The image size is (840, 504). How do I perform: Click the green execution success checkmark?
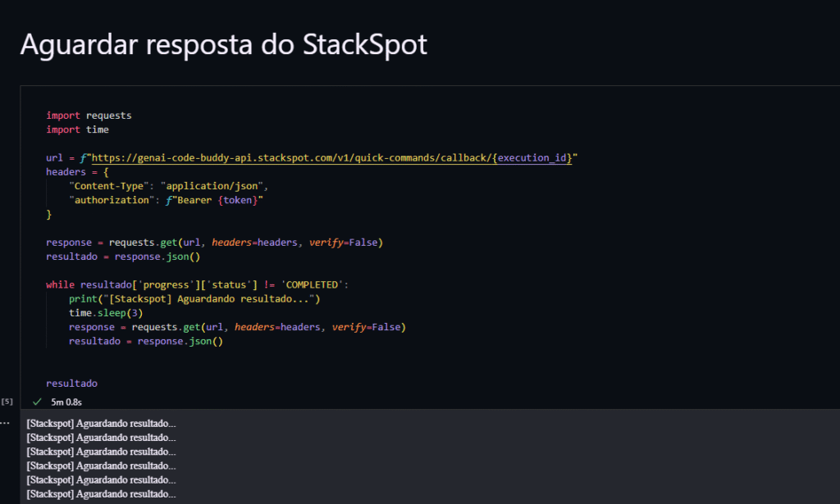37,402
